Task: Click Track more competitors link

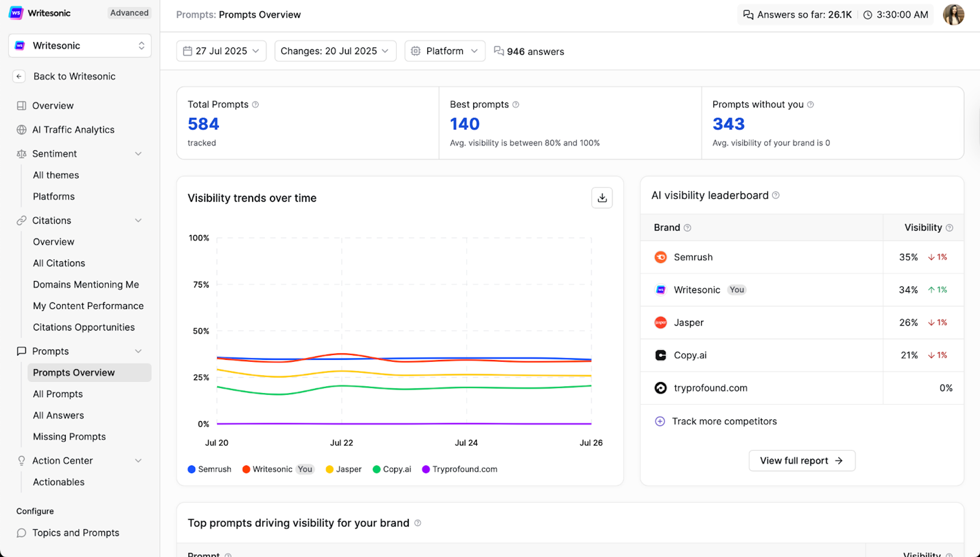Action: [x=724, y=422]
